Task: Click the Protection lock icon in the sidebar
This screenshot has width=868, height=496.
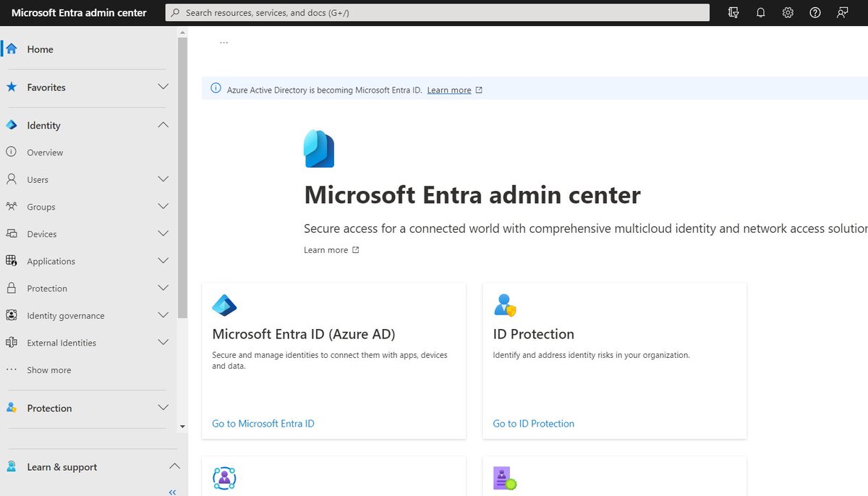Action: [10, 288]
